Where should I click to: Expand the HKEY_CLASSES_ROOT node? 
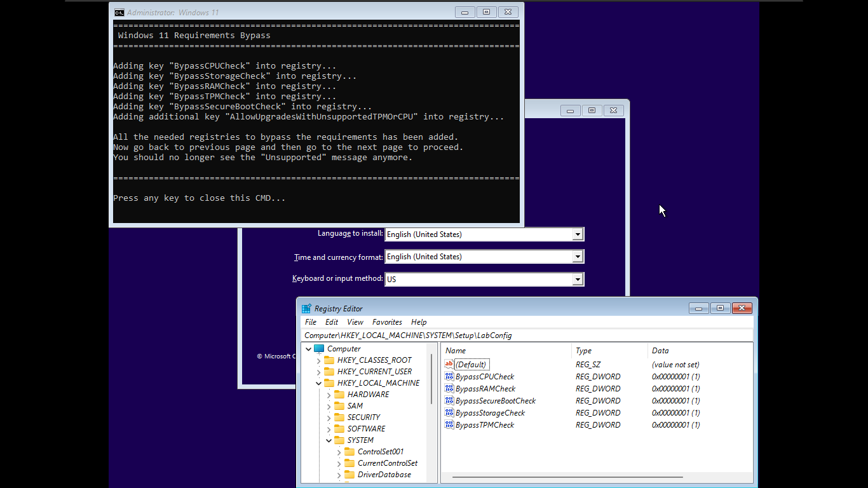319,360
